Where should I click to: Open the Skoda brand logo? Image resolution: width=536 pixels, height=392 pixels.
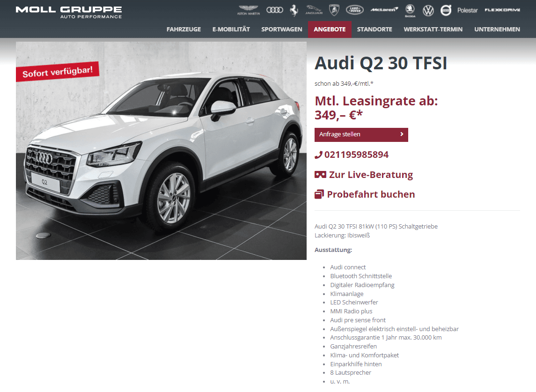(410, 11)
